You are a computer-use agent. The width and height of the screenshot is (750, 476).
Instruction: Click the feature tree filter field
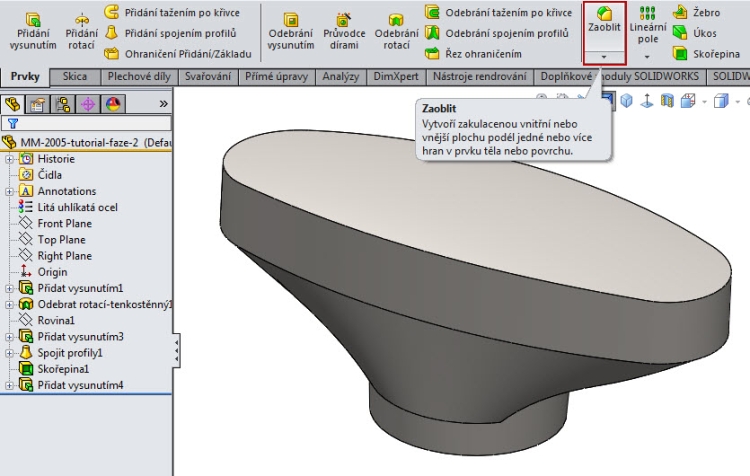pyautogui.click(x=86, y=123)
